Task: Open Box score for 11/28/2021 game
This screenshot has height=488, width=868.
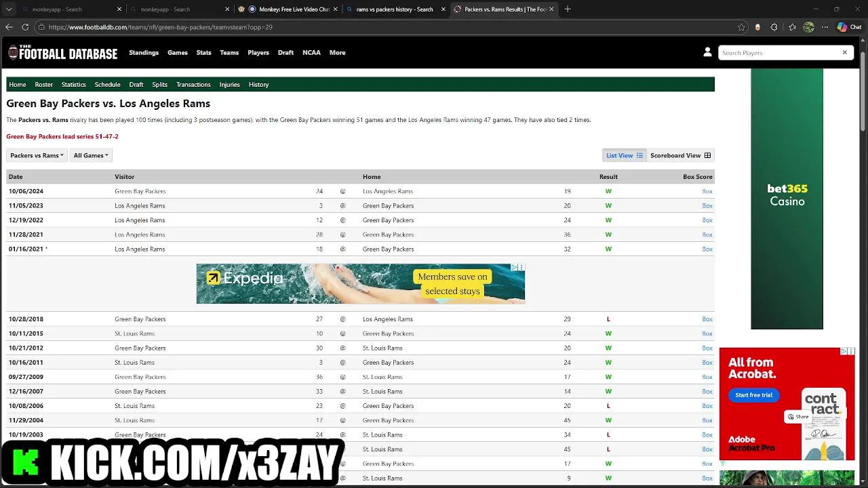Action: click(x=707, y=235)
